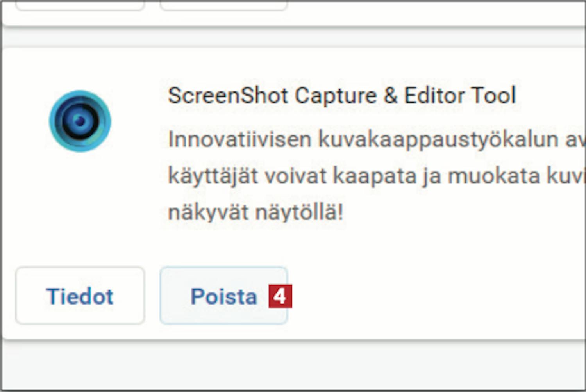Click the Poista button

point(224,296)
